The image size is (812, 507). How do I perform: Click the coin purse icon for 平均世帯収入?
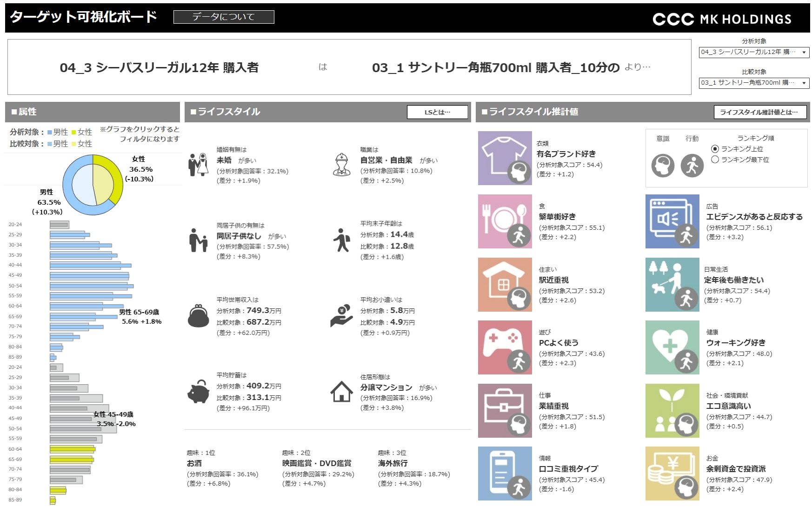click(x=199, y=316)
